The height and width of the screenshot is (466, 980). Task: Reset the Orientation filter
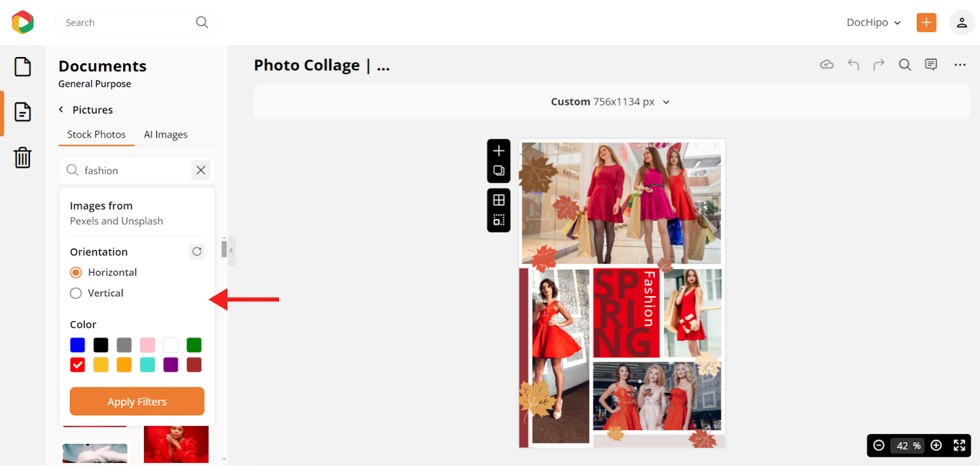197,251
